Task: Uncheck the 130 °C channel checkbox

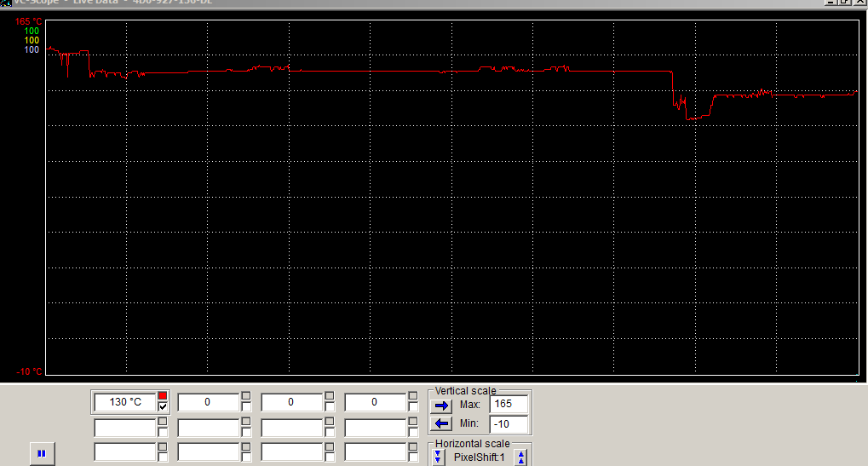Action: (163, 406)
